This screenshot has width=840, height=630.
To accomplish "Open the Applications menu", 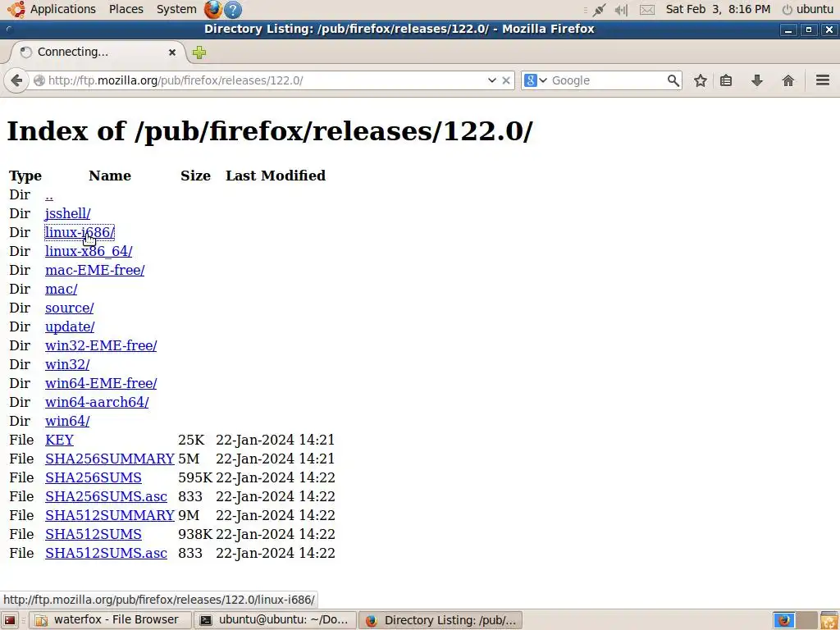I will tap(62, 9).
